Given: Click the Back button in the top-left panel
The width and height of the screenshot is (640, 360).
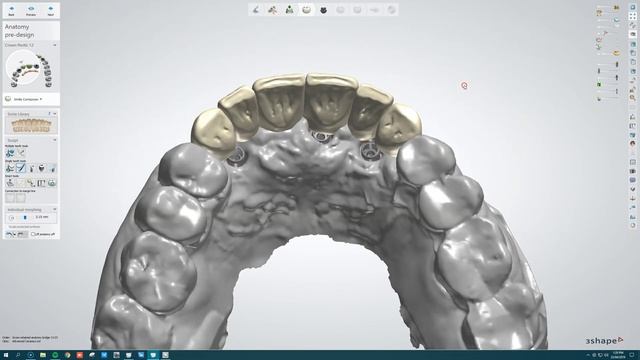Looking at the screenshot, I should pyautogui.click(x=11, y=10).
